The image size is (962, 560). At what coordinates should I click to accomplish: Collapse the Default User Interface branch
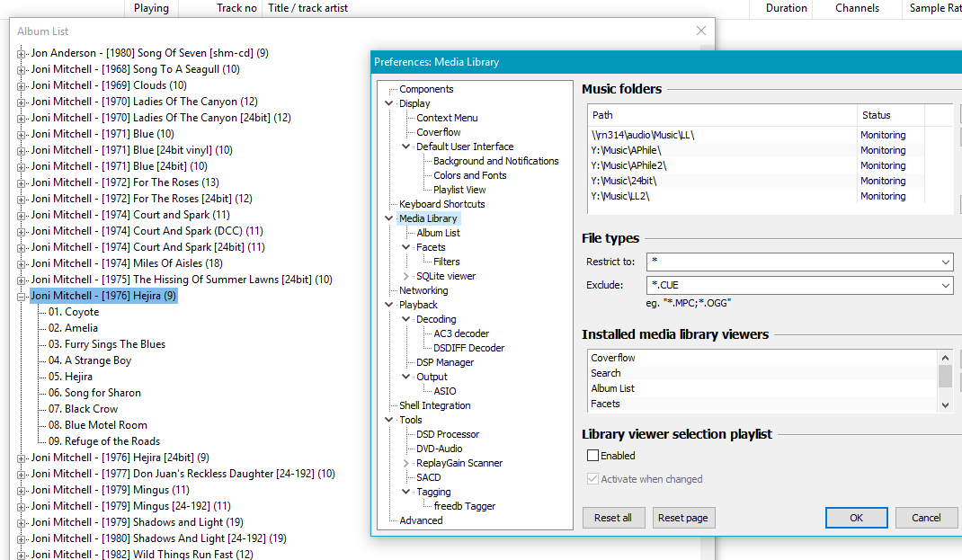point(406,146)
